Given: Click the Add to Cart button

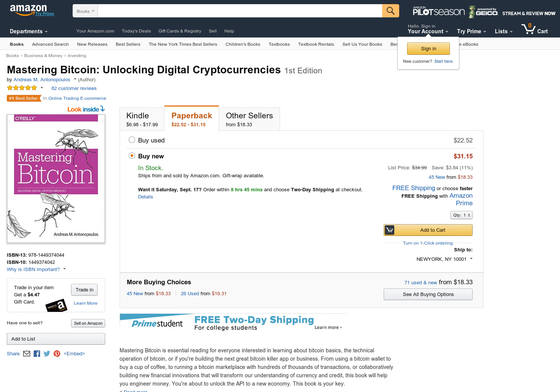Looking at the screenshot, I should pos(428,230).
